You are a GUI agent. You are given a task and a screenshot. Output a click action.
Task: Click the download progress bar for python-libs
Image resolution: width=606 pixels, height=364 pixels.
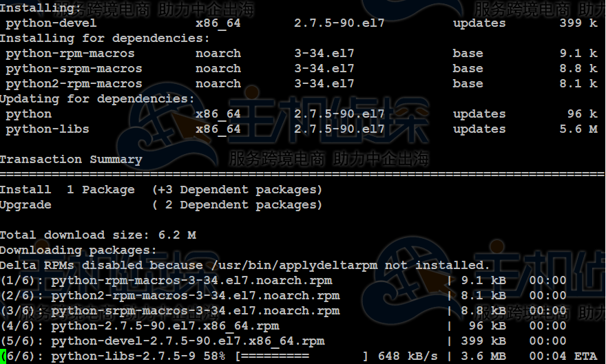[302, 356]
